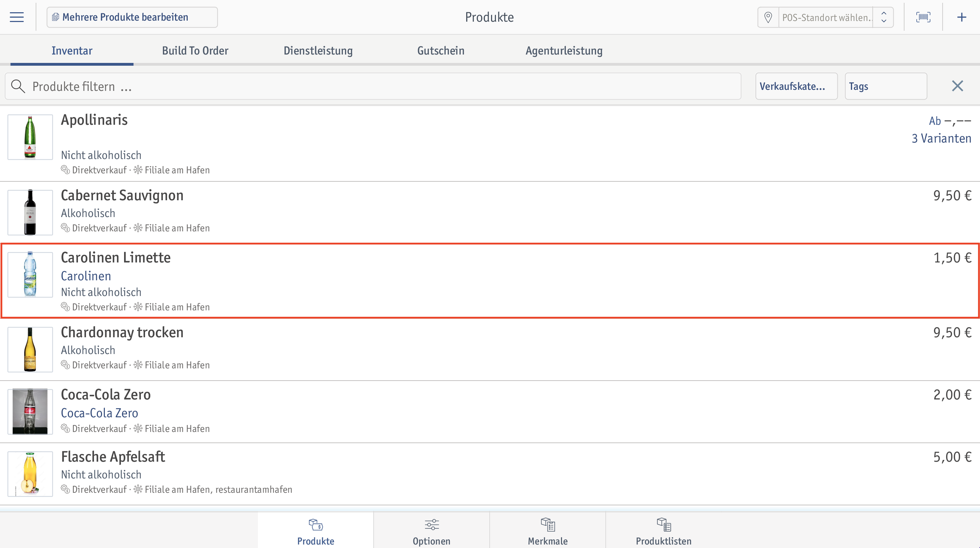Click Direktverkauf icon in Chardonnay trocken row
The image size is (980, 548).
point(65,365)
